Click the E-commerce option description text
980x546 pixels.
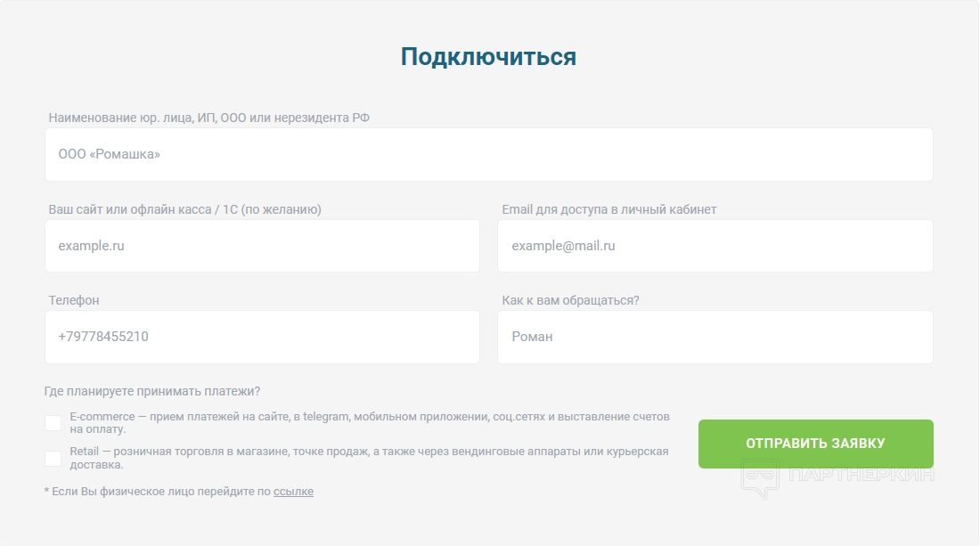pyautogui.click(x=369, y=422)
